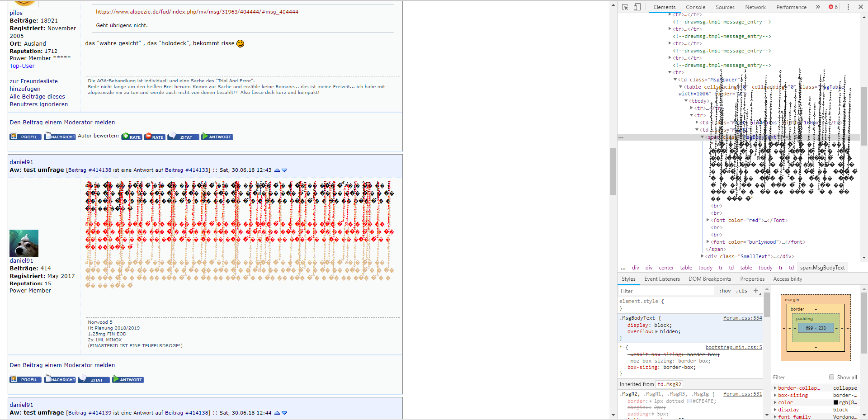Click the Styles filter input field
This screenshot has height=420, width=868.
click(667, 291)
